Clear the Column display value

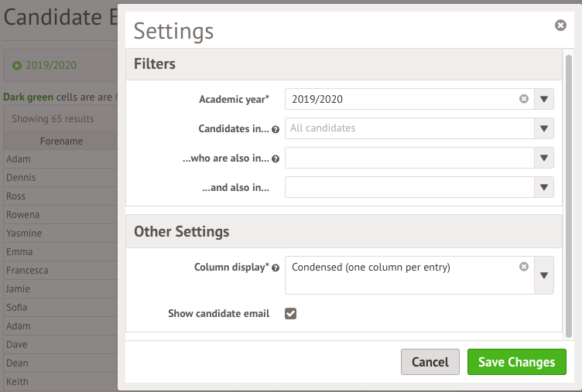[x=524, y=267]
